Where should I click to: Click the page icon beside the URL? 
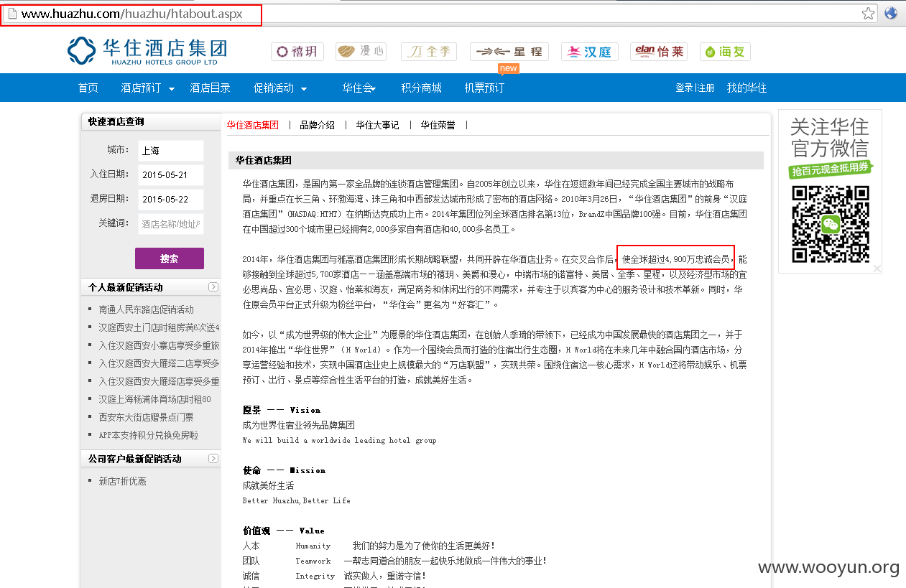coord(11,14)
